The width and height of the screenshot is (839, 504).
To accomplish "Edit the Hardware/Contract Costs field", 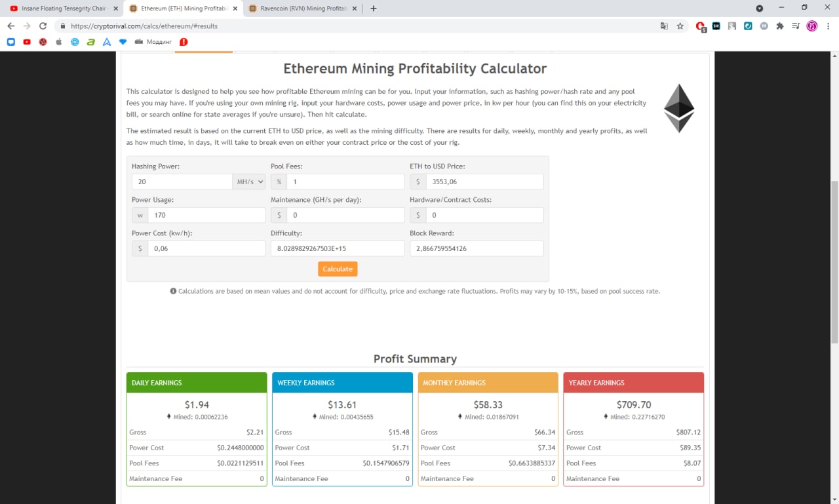I will point(484,215).
